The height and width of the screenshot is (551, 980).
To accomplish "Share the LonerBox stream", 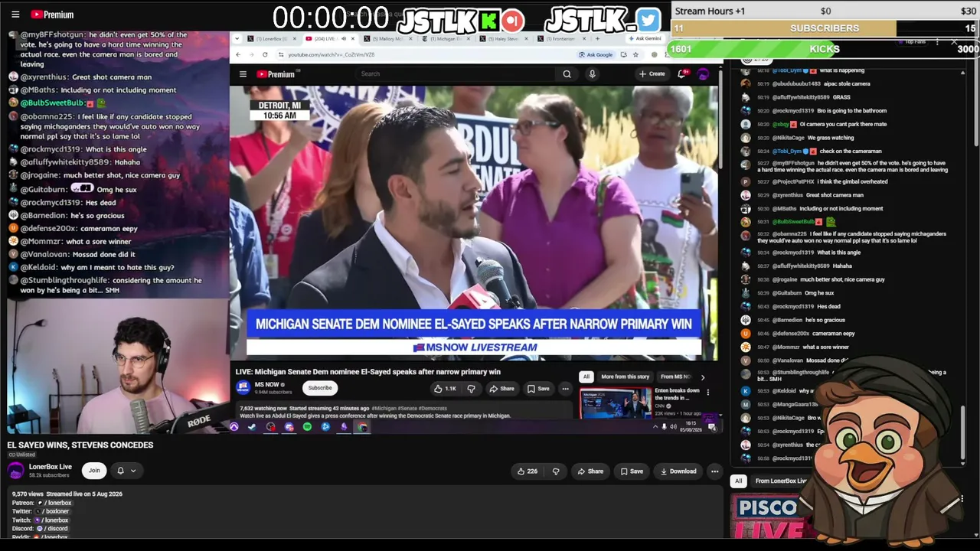I will [590, 471].
